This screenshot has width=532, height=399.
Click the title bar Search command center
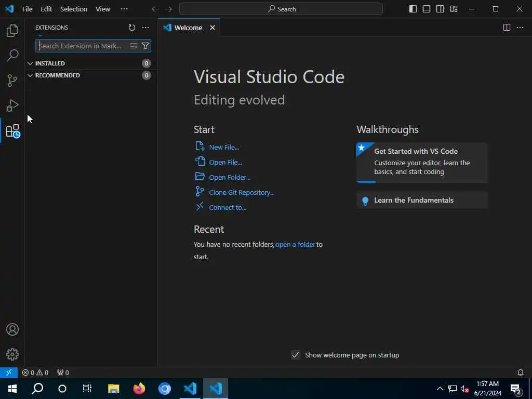click(x=281, y=9)
